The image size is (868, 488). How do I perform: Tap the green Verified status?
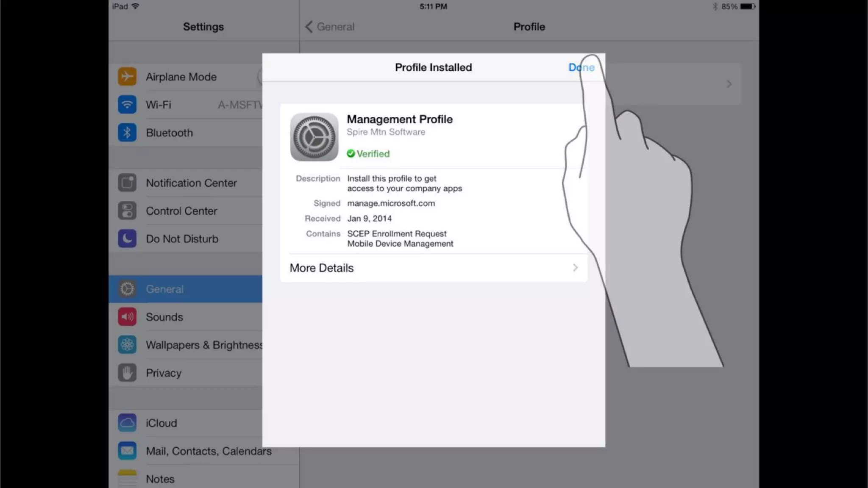tap(368, 154)
